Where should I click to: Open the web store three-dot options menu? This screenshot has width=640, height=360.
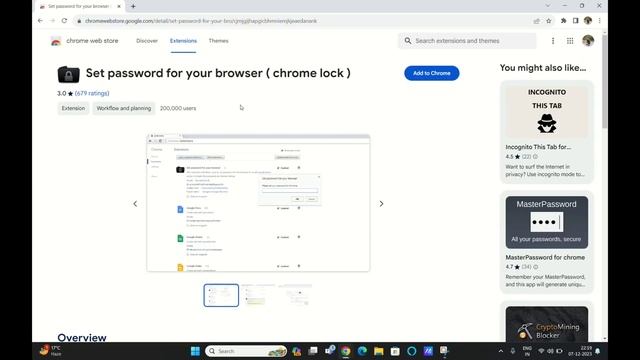click(x=553, y=41)
